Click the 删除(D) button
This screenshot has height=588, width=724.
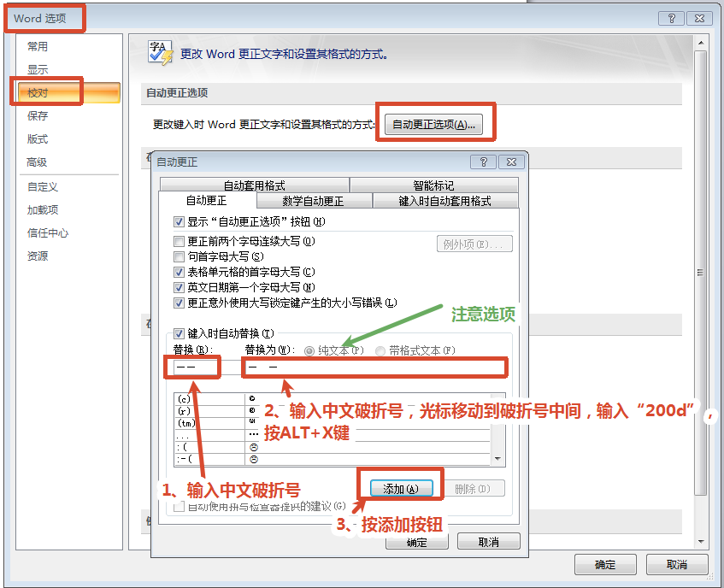click(x=473, y=489)
